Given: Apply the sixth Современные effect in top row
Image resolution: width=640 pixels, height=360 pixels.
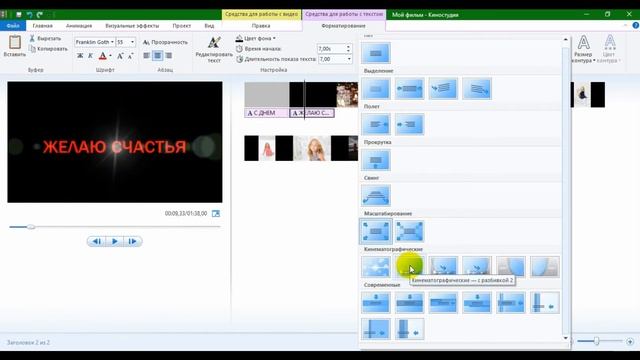Looking at the screenshot, I should coord(545,303).
